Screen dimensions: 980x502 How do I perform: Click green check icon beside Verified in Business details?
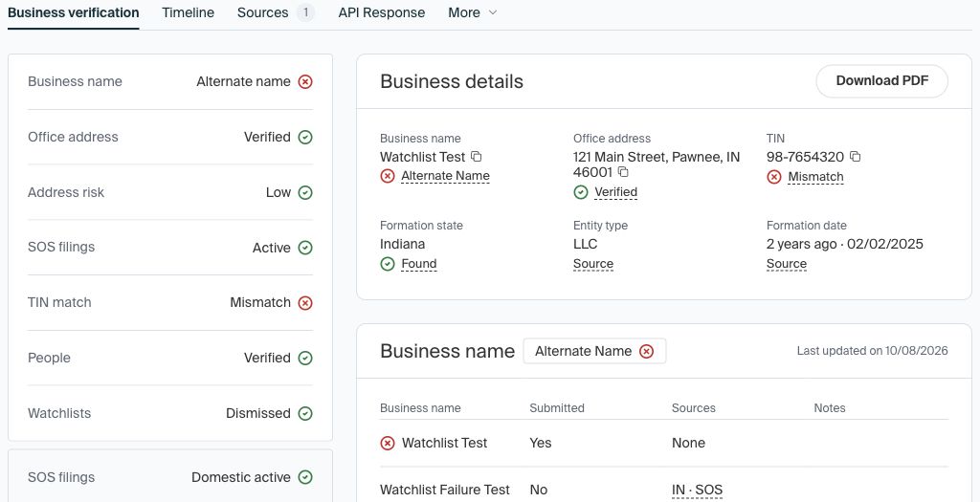point(581,192)
